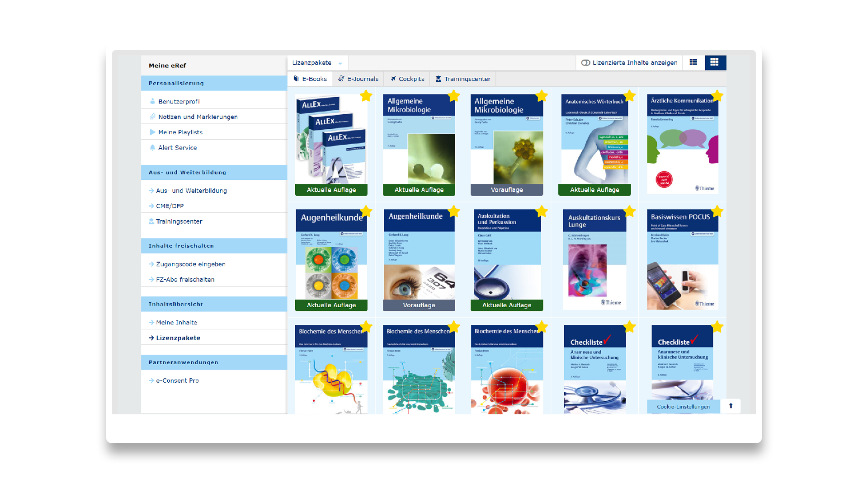The height and width of the screenshot is (488, 868).
Task: Toggle star on Anatomisches Wörterbuch cover
Action: coord(629,96)
